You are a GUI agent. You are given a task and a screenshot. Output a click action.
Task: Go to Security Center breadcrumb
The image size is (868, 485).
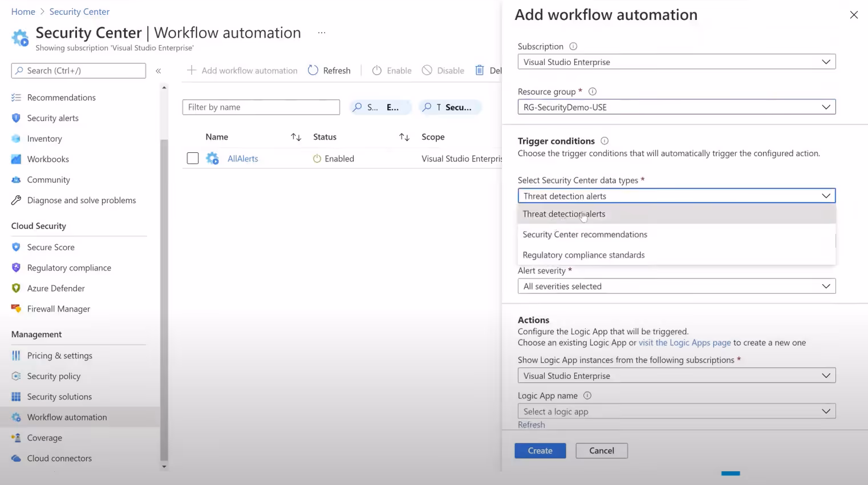[79, 11]
